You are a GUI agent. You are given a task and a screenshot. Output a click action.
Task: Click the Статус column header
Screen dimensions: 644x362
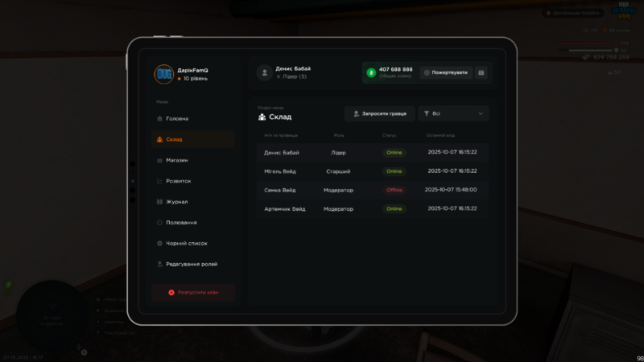click(389, 135)
